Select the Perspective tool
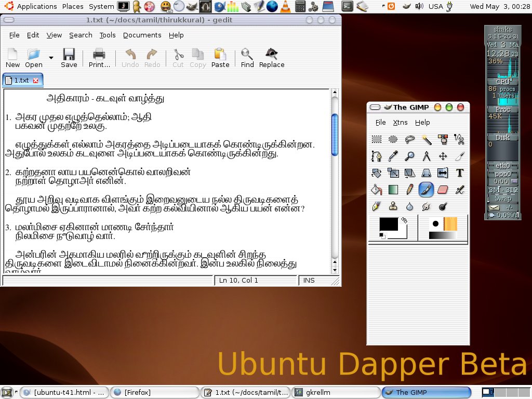 (x=426, y=173)
